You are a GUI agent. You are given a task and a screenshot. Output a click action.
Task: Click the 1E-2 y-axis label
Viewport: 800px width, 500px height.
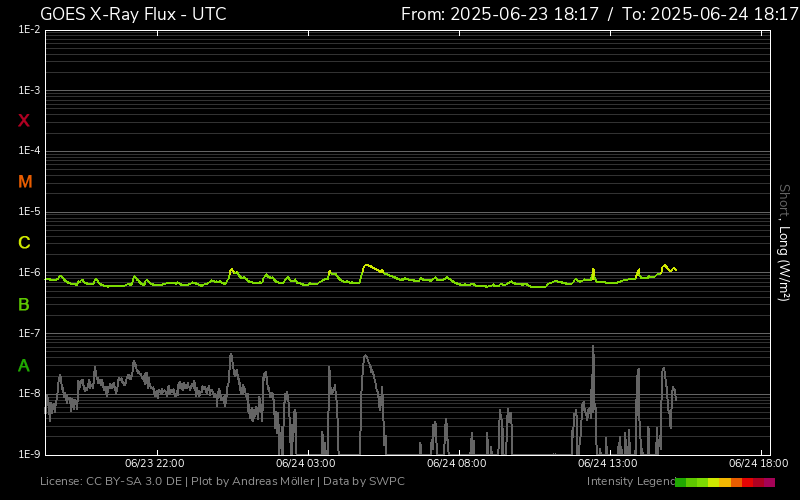tap(29, 30)
